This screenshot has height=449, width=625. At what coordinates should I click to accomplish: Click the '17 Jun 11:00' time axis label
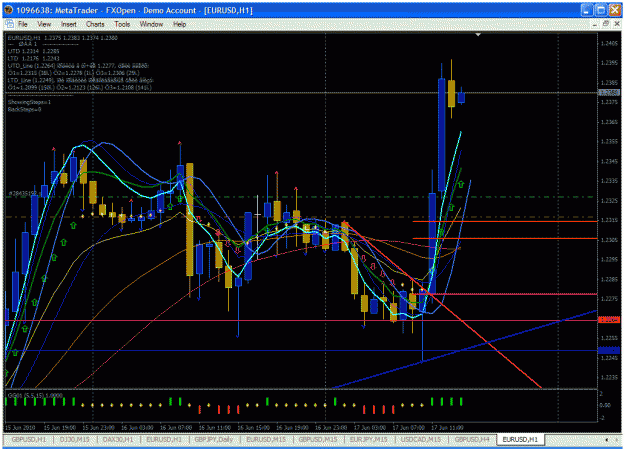point(447,427)
